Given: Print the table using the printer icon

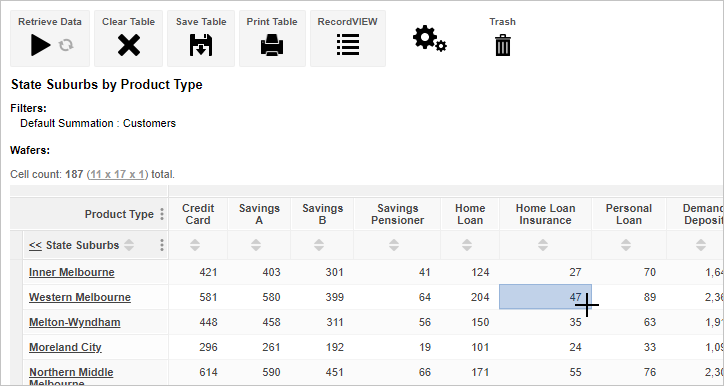Looking at the screenshot, I should 272,46.
